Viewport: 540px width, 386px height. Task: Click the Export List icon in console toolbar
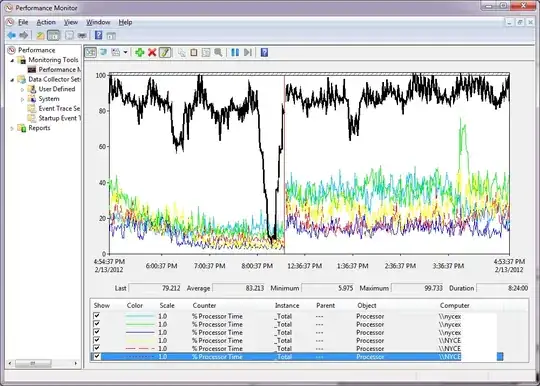(x=82, y=35)
